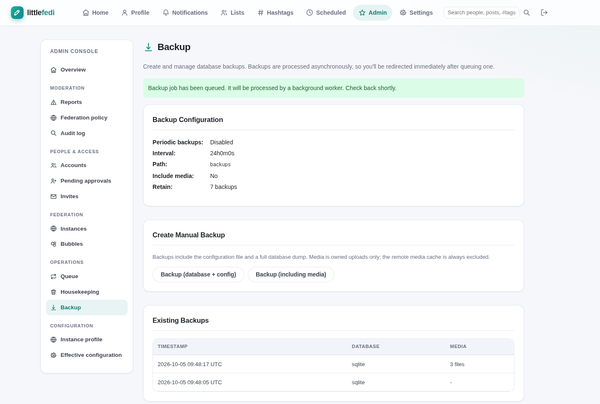Image resolution: width=600 pixels, height=404 pixels.
Task: Start a database + config backup
Action: coord(198,274)
